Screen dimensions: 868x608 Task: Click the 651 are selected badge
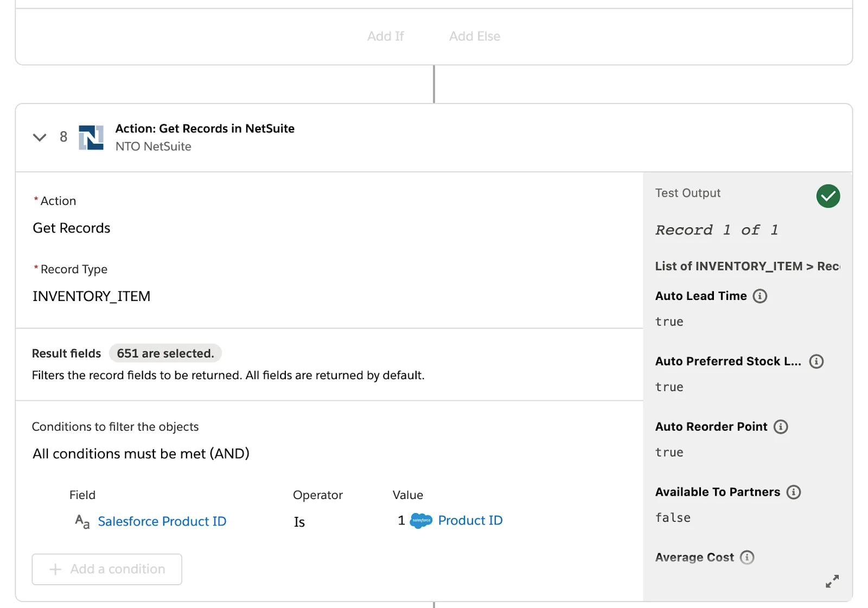165,353
